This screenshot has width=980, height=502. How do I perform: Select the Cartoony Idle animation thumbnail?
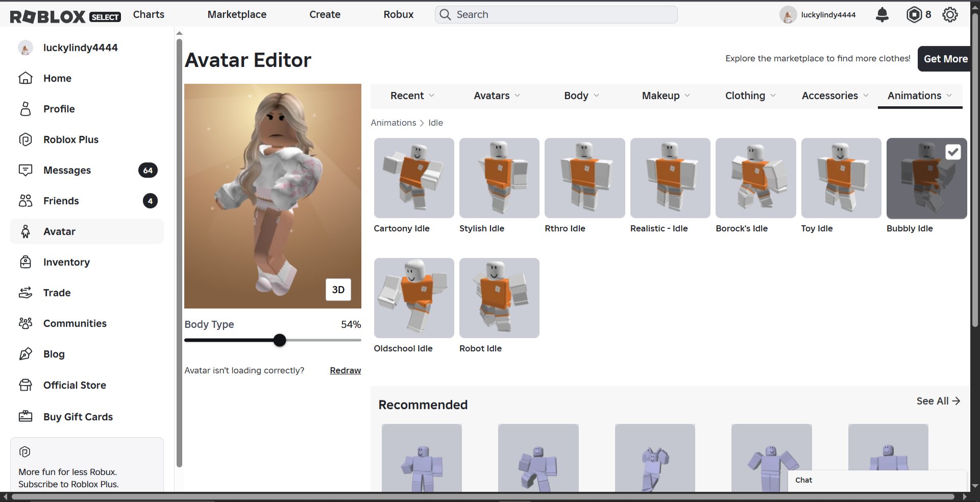[x=414, y=178]
